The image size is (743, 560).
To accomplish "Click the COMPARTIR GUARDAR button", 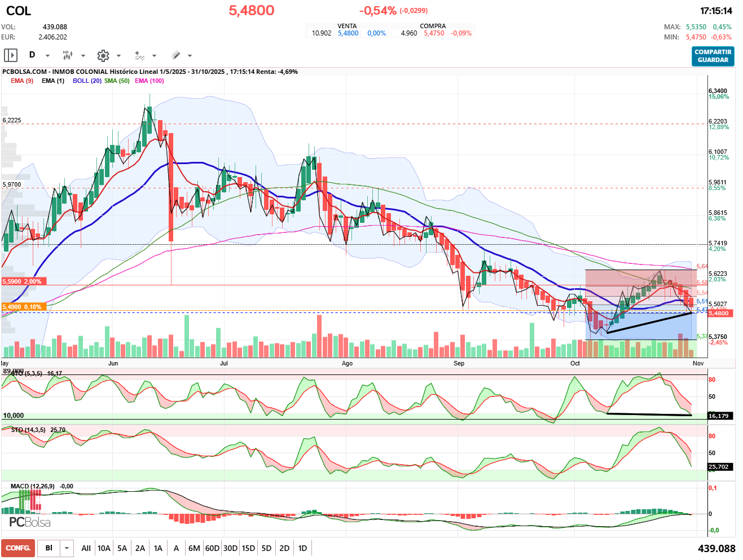I will [713, 56].
